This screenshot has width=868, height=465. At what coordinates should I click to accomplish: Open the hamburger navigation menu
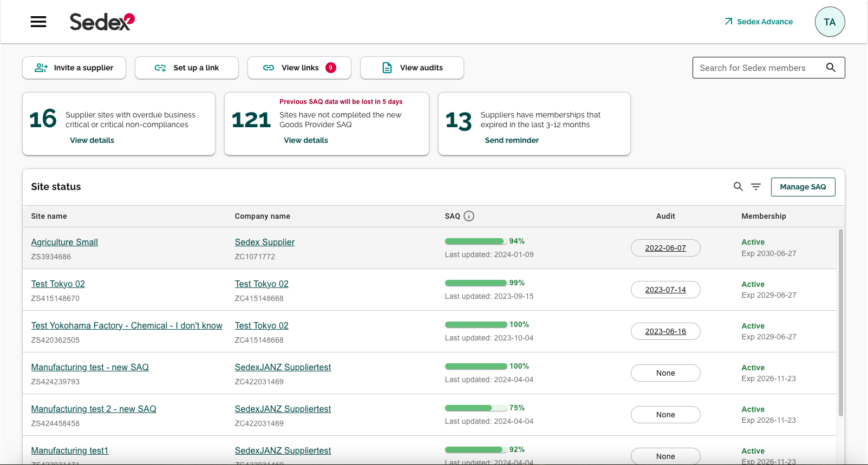tap(38, 22)
